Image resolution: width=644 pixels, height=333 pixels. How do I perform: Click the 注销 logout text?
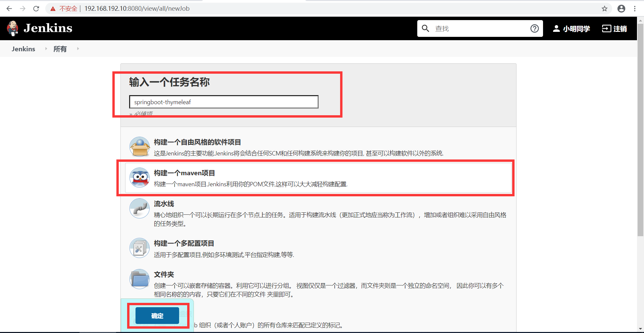(x=620, y=29)
